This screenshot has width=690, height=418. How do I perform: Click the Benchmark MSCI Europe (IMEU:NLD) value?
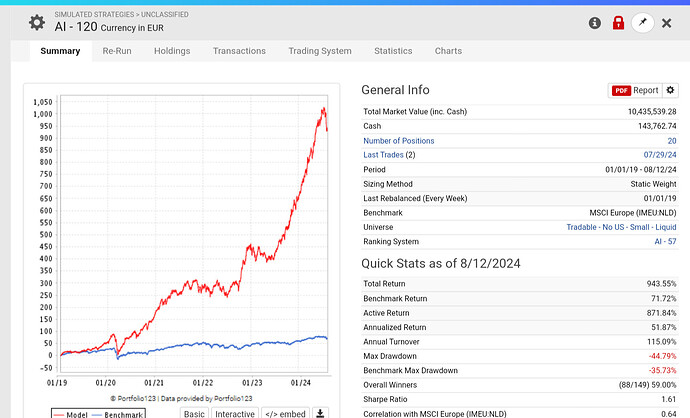point(633,213)
